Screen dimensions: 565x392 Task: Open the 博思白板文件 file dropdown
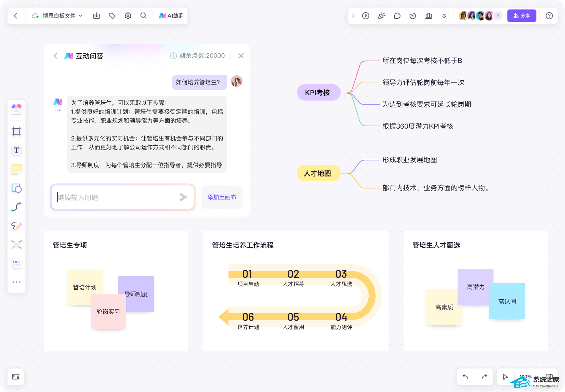[x=57, y=16]
